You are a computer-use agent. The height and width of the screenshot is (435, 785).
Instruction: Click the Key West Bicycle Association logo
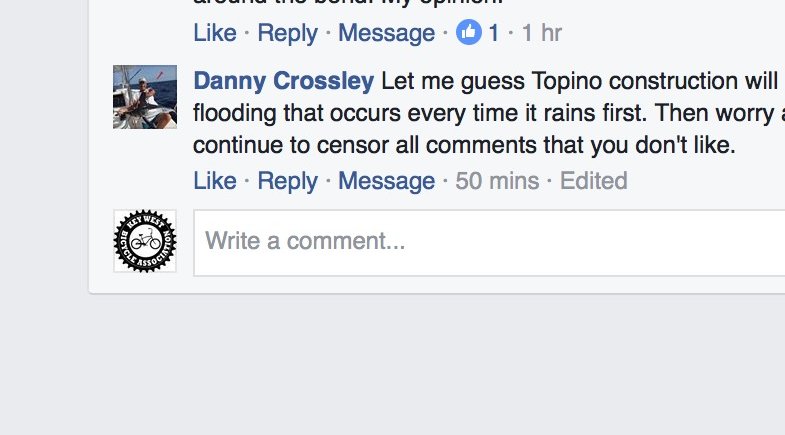click(145, 241)
